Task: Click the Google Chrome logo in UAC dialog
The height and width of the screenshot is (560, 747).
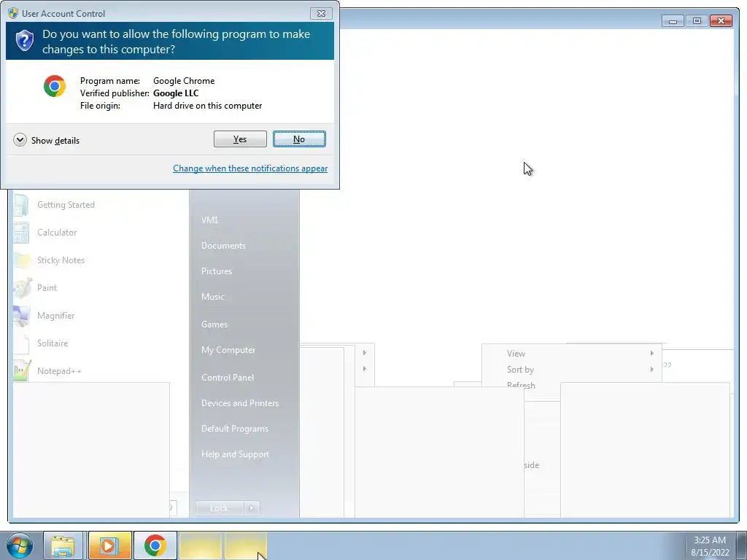Action: point(55,86)
